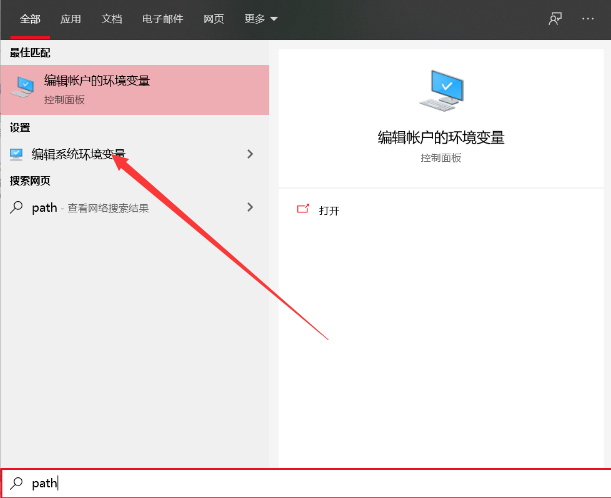Click 打开 in the preview pane
The image size is (611, 498).
tap(329, 211)
